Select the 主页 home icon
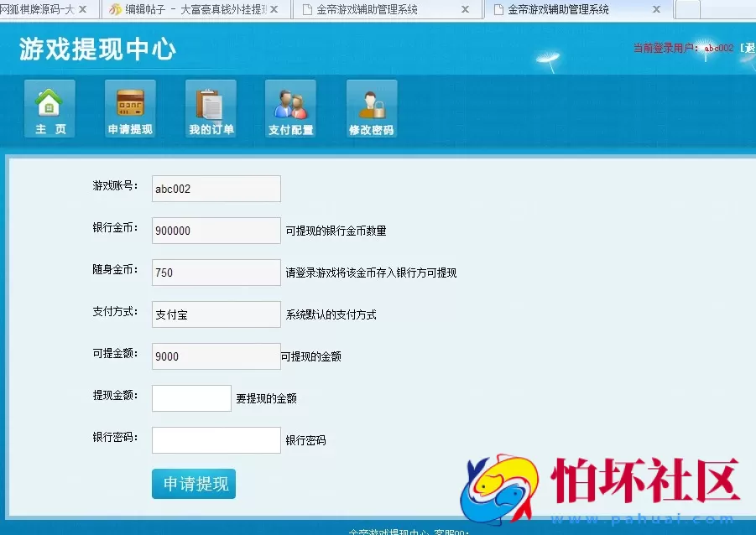756x535 pixels. 50,101
